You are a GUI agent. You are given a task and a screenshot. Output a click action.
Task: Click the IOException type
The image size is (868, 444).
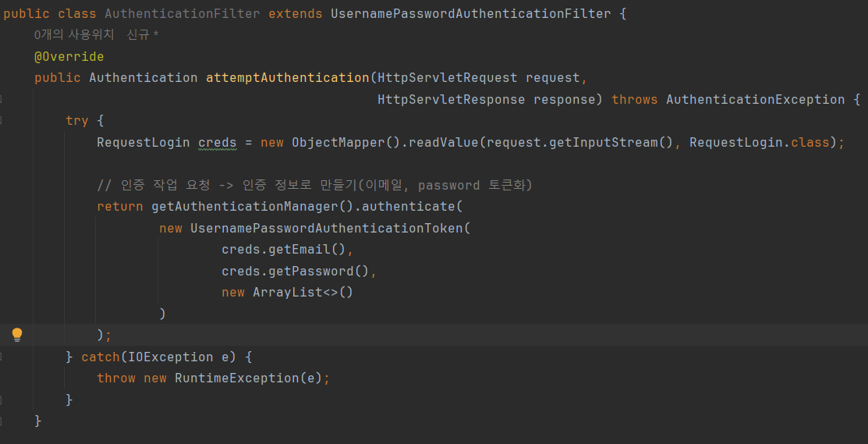(x=171, y=357)
